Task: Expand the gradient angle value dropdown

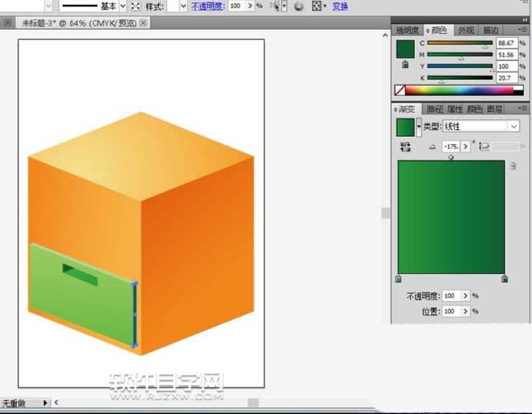Action: point(466,146)
